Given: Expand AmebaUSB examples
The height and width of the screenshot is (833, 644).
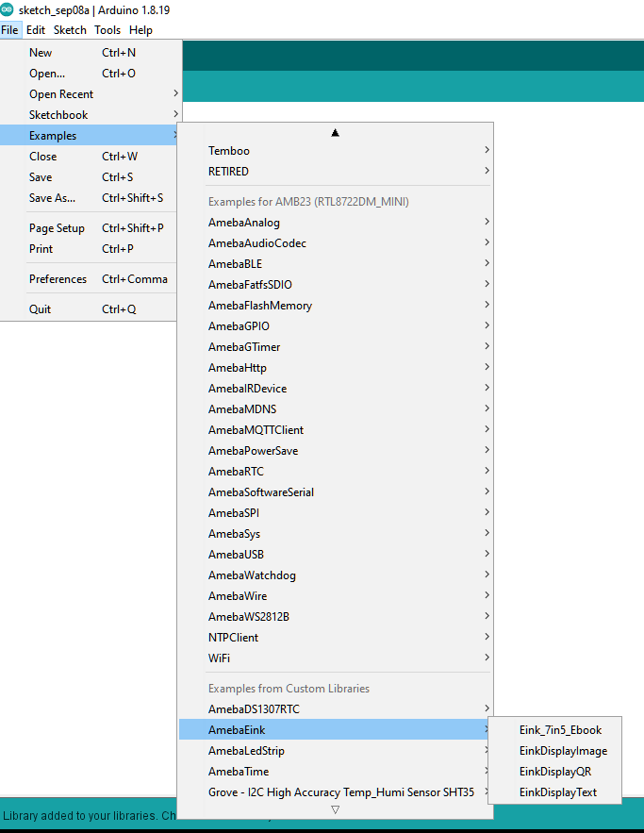Looking at the screenshot, I should [x=336, y=554].
